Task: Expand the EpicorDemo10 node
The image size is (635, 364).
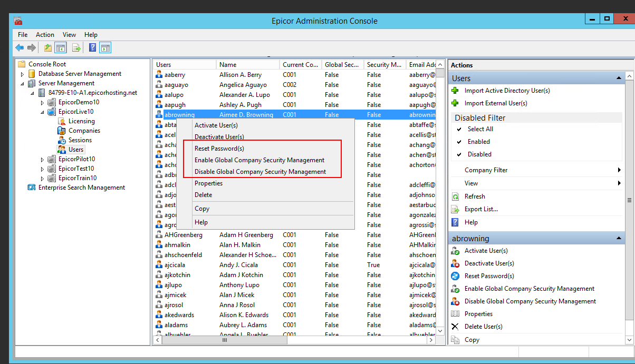Action: [x=43, y=103]
